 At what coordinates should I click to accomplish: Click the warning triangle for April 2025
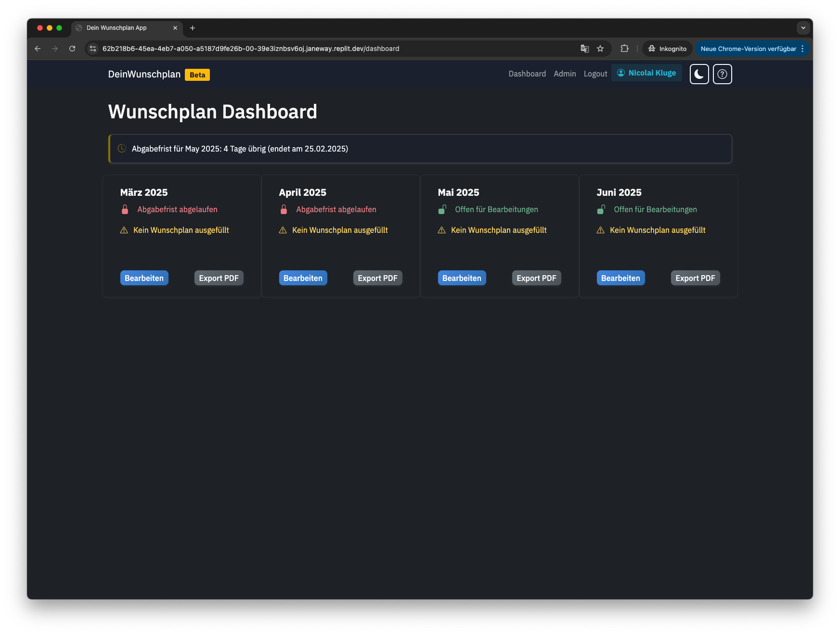pos(283,230)
